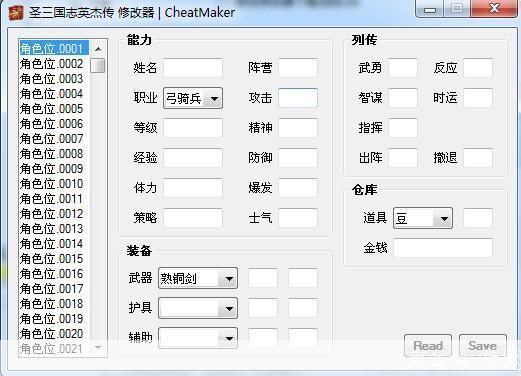Screen dimensions: 521x376
Task: Minimize the CheatMaker window
Action: point(430,9)
